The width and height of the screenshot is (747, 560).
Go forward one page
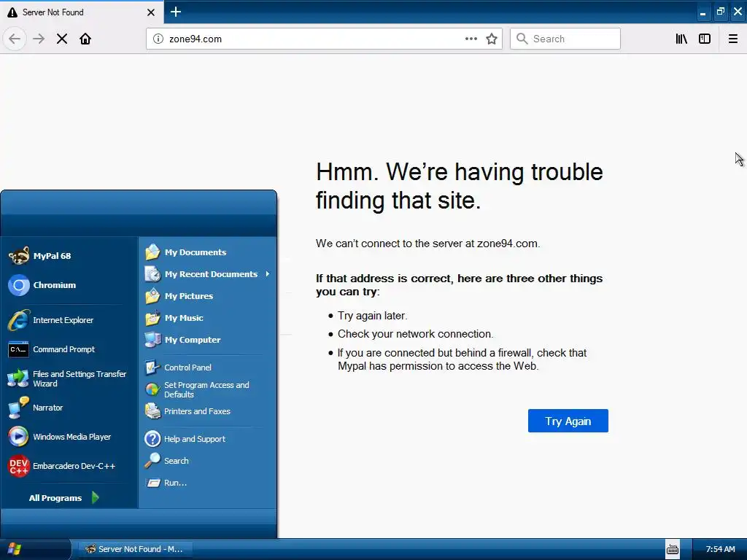click(39, 39)
